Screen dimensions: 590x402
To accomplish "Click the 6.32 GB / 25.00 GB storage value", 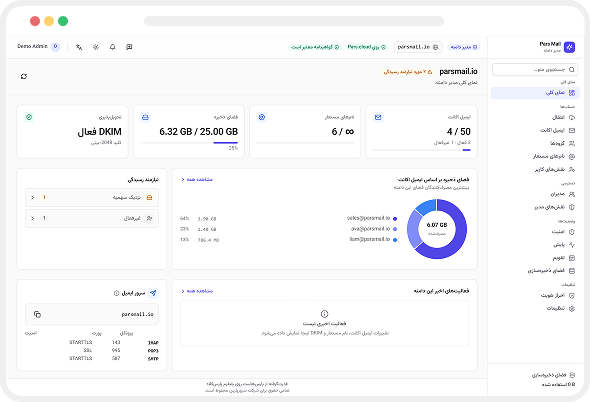I will pyautogui.click(x=199, y=132).
